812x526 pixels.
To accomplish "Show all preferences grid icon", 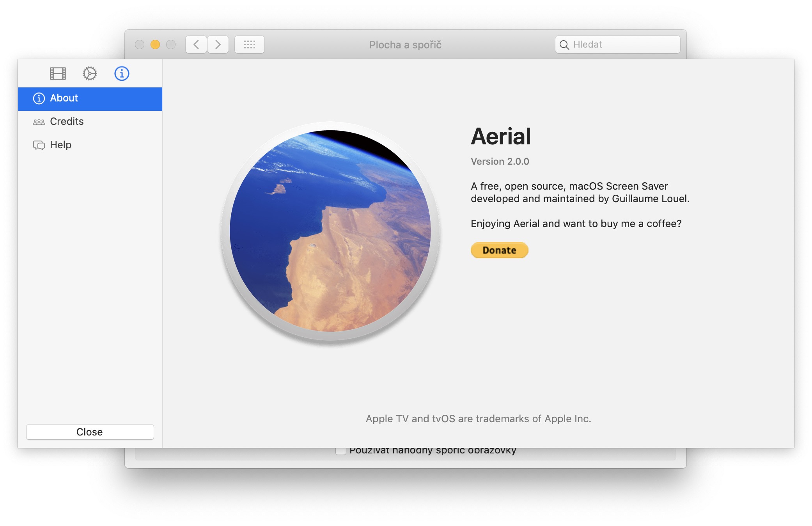I will (x=250, y=44).
